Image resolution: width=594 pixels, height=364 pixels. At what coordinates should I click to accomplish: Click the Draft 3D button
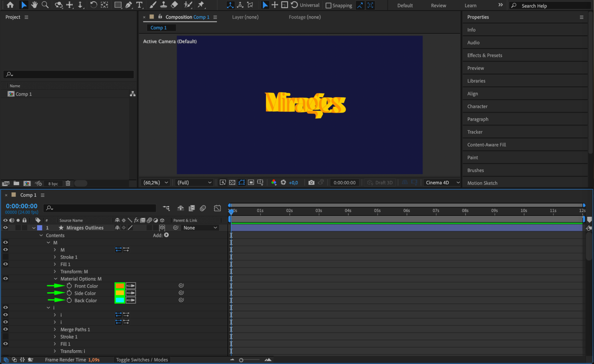point(380,183)
